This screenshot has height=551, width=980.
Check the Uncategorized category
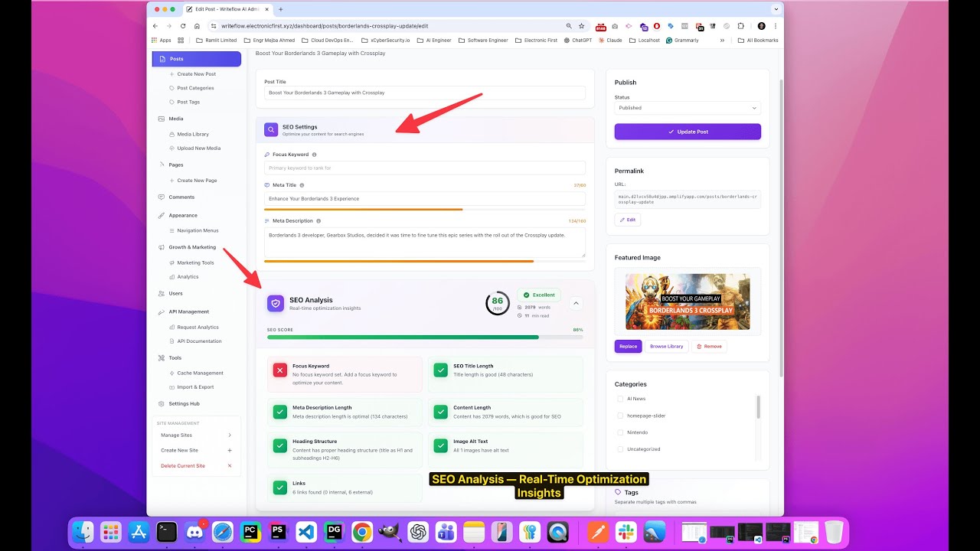pyautogui.click(x=620, y=449)
